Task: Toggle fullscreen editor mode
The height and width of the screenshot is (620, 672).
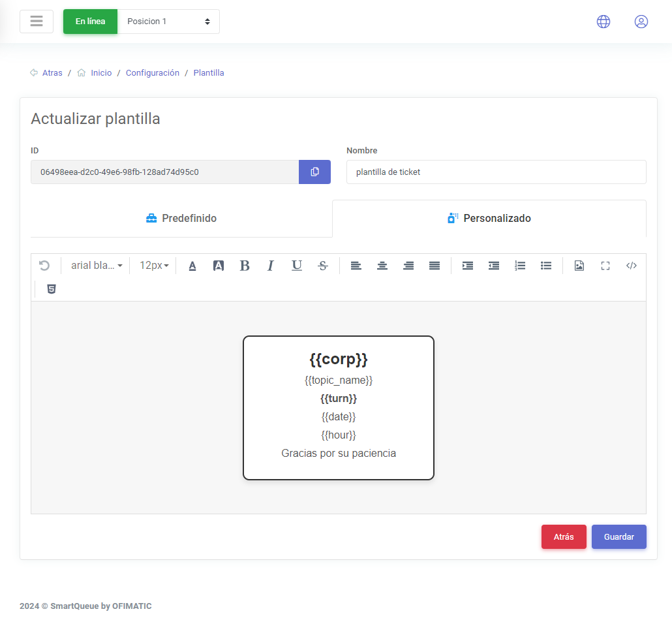Action: click(x=605, y=266)
